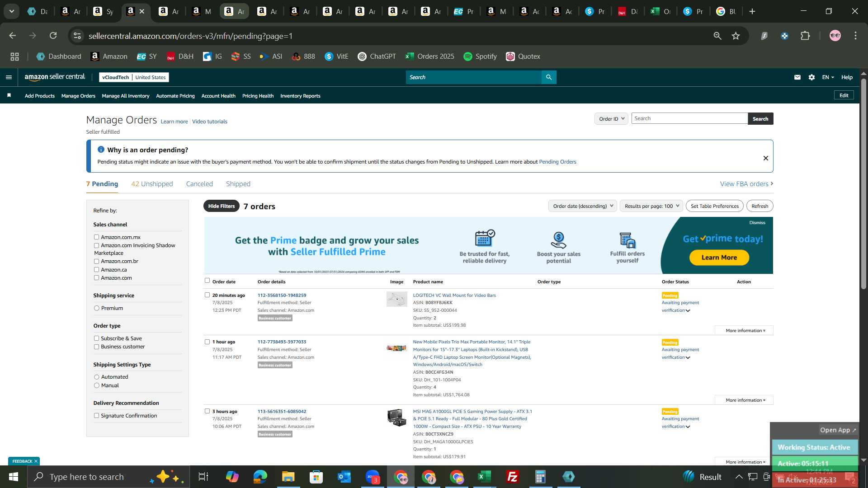The height and width of the screenshot is (488, 868).
Task: Open the Spotify bookmark
Action: click(480, 56)
